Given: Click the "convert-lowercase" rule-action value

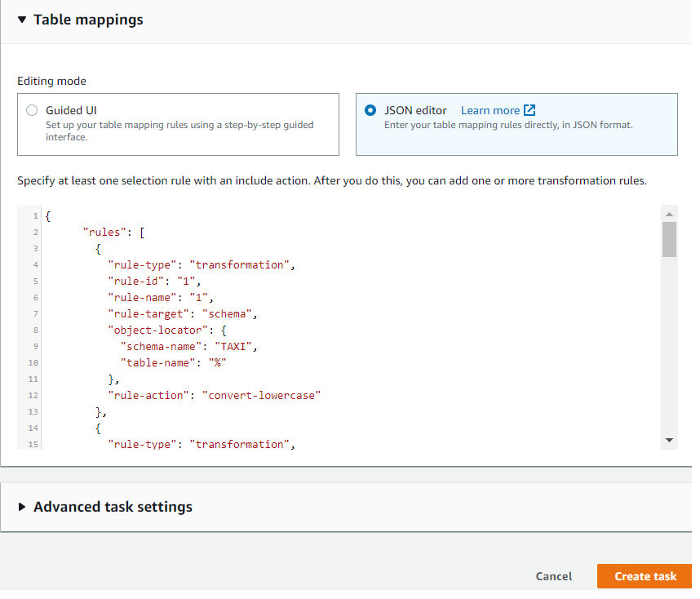Looking at the screenshot, I should (261, 395).
